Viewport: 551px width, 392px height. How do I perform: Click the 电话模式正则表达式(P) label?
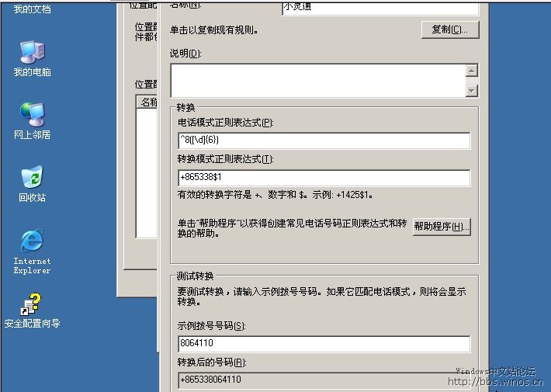(x=225, y=123)
